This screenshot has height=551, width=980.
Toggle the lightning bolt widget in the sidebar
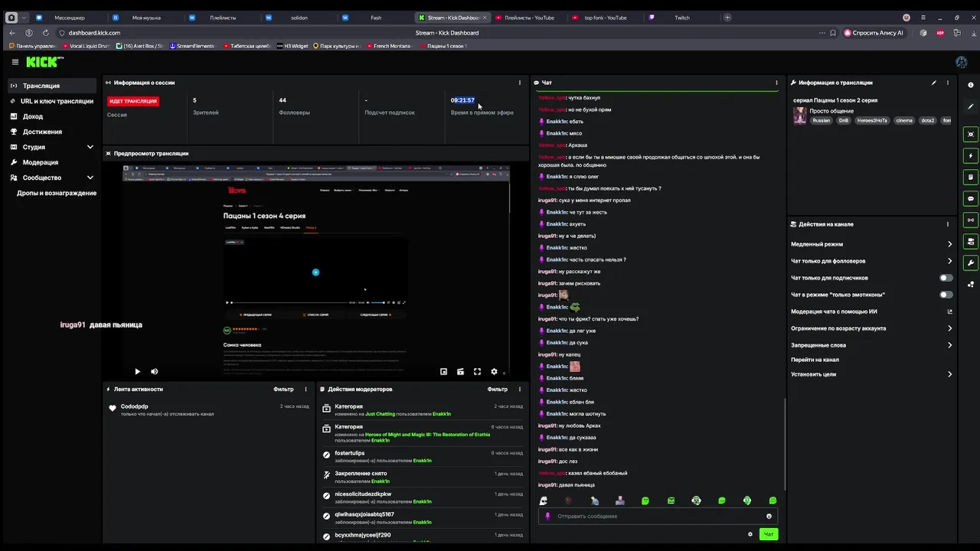971,155
